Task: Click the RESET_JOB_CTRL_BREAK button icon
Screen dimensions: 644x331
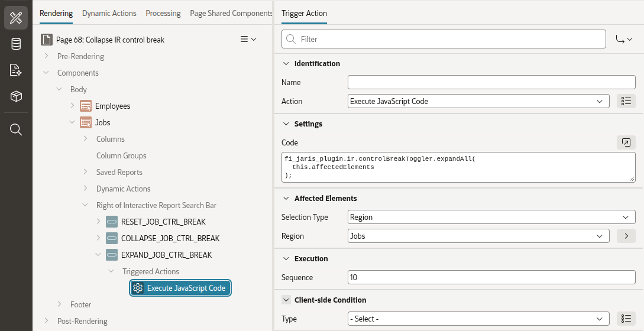Action: click(x=112, y=222)
